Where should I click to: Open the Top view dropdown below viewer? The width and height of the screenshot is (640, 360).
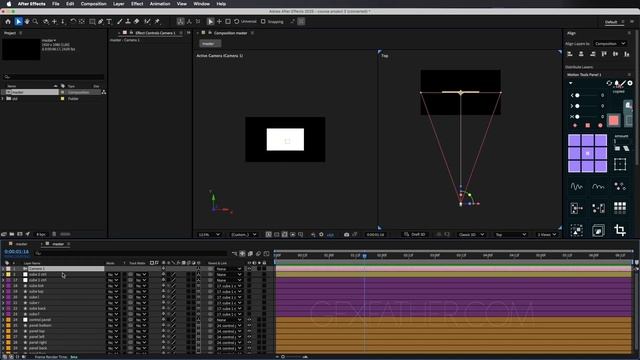coord(510,234)
